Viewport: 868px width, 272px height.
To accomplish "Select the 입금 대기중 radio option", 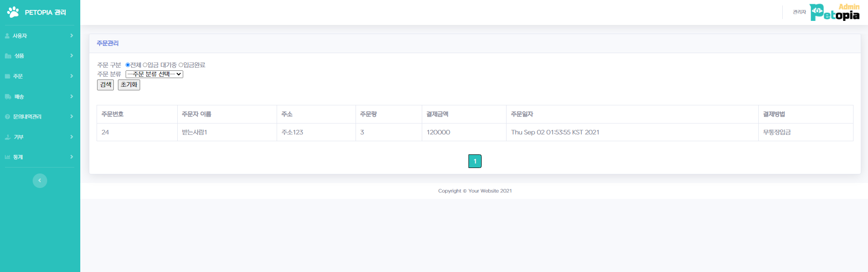I will tap(145, 65).
